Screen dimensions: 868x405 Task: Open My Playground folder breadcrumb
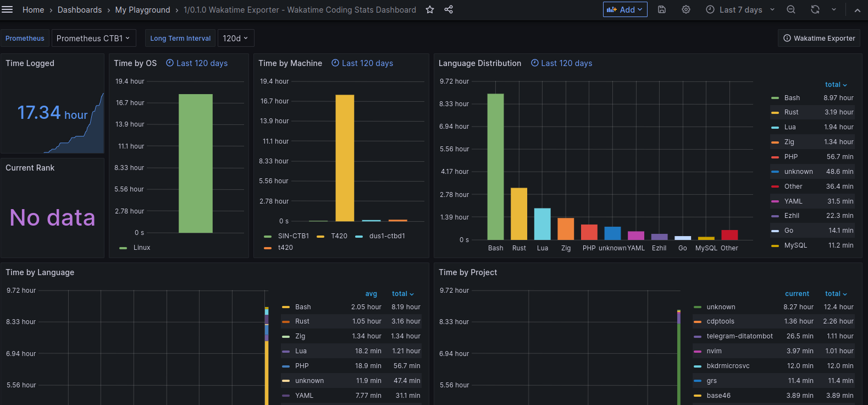[142, 10]
